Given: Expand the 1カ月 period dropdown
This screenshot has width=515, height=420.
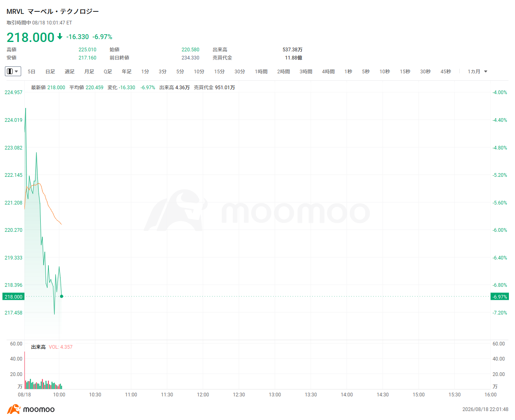Looking at the screenshot, I should pos(478,71).
